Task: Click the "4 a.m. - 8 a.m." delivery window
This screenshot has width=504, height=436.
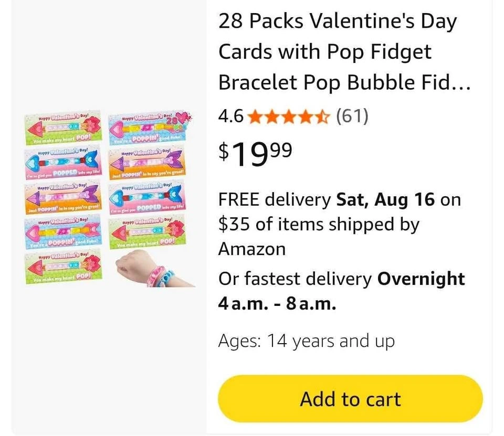Action: click(x=277, y=304)
